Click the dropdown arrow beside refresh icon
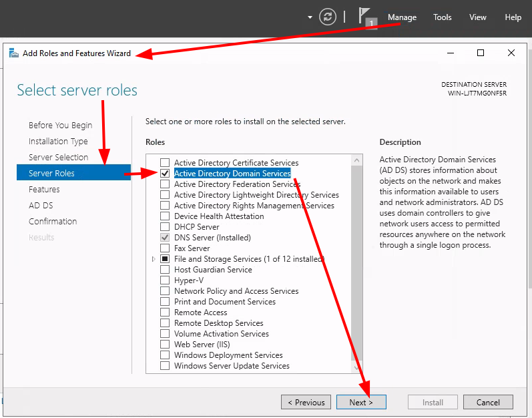 (310, 17)
